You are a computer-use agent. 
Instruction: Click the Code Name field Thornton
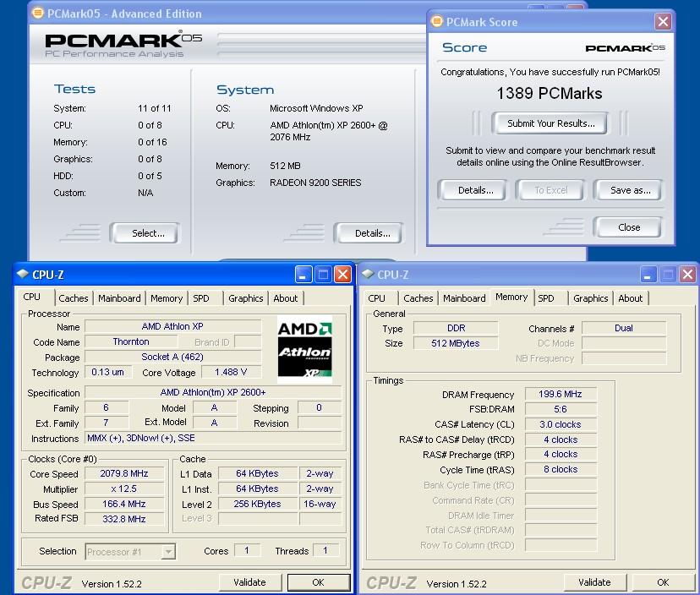(x=131, y=342)
